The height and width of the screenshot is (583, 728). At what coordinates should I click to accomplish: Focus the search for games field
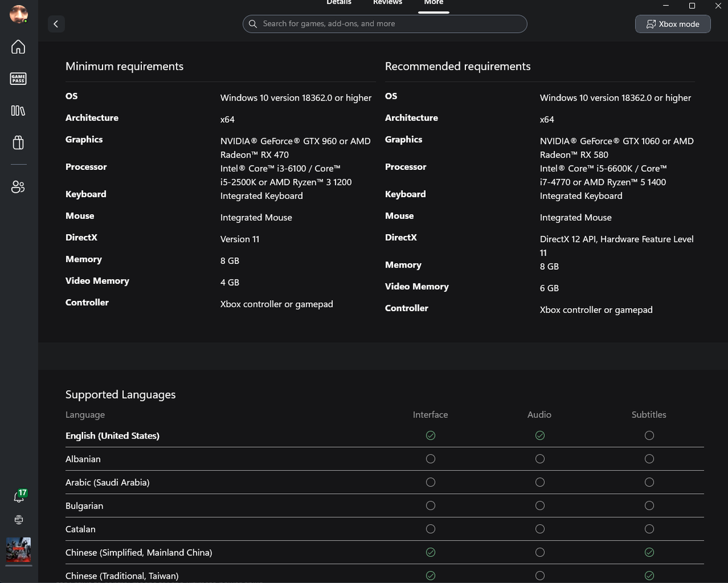point(385,24)
